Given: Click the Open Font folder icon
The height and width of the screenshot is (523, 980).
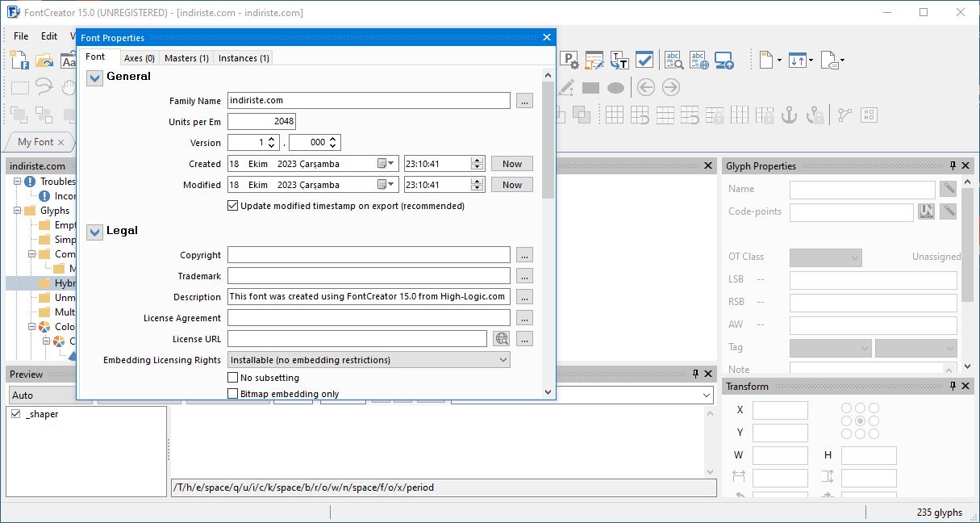Looking at the screenshot, I should [x=44, y=59].
